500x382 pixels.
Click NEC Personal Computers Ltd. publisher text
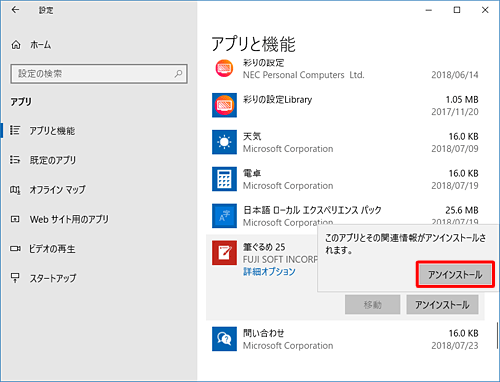point(303,75)
